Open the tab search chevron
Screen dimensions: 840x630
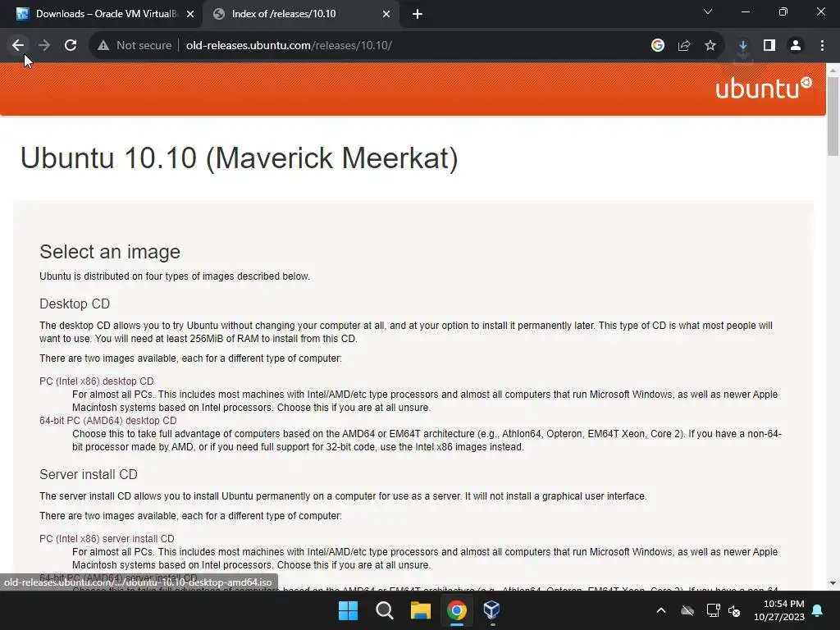708,11
